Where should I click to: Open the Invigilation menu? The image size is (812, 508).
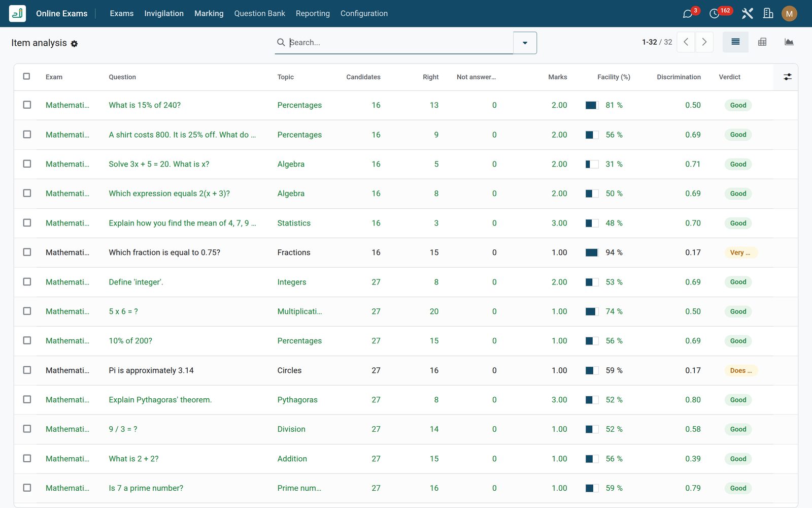tap(164, 14)
